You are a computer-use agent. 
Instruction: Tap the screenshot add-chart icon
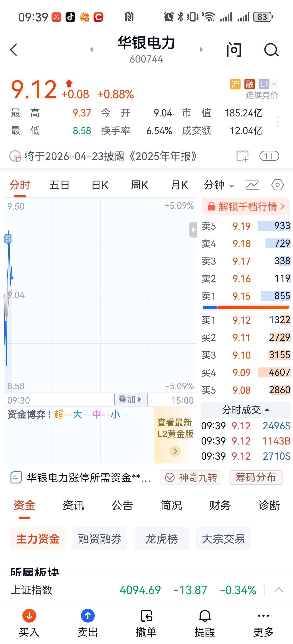(243, 156)
